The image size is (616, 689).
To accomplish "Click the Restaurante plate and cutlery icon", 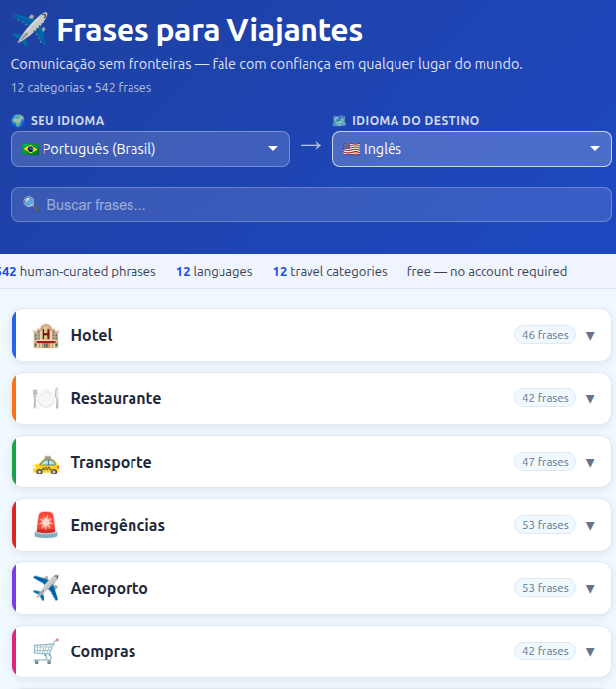I will click(45, 398).
